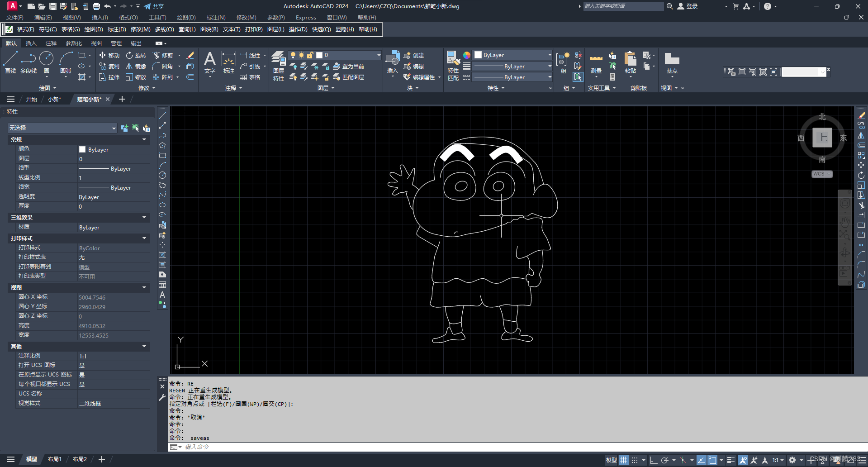Click the Fillet (圆角) tool
This screenshot has width=868, height=467.
click(x=163, y=66)
